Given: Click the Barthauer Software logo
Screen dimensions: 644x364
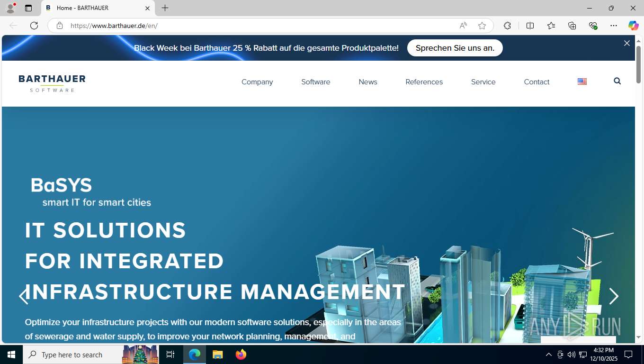Looking at the screenshot, I should 52,83.
